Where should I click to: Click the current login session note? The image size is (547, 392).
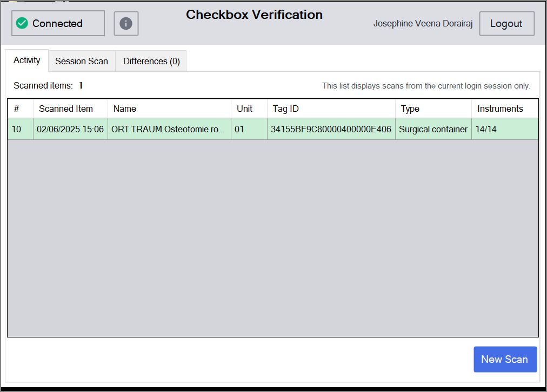pos(426,86)
